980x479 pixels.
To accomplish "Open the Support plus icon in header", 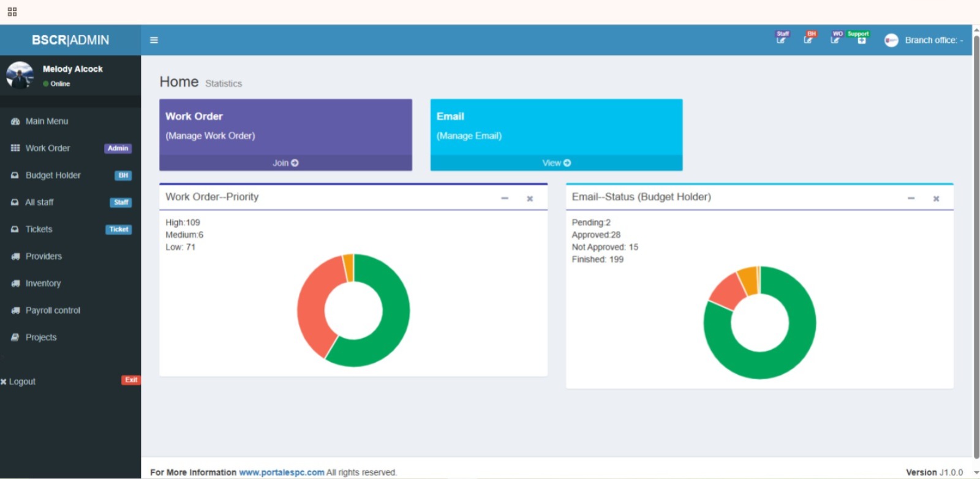I will pyautogui.click(x=862, y=40).
